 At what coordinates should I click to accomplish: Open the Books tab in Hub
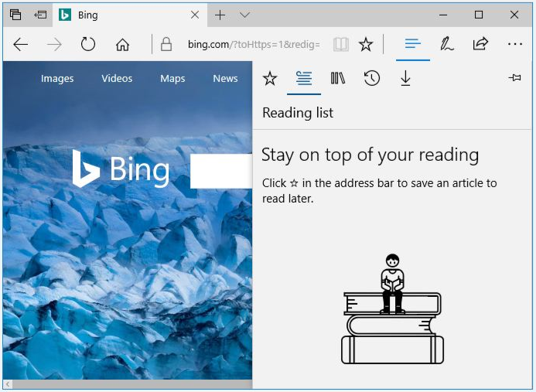(337, 78)
